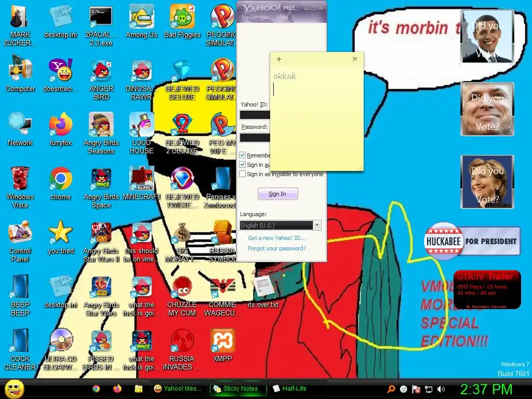Image resolution: width=532 pixels, height=399 pixels.
Task: Open PISSED BIRDS IN... shortcut
Action: coord(101,350)
